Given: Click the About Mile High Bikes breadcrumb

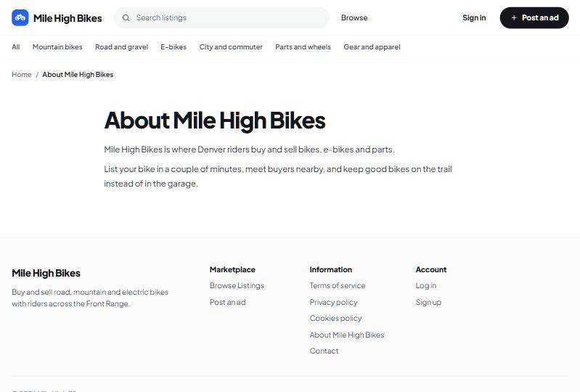Looking at the screenshot, I should [78, 74].
